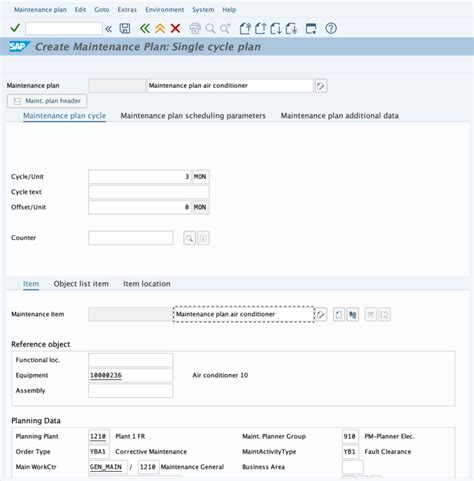Image resolution: width=474 pixels, height=481 pixels.
Task: Click the Cycle text field
Action: [x=149, y=192]
